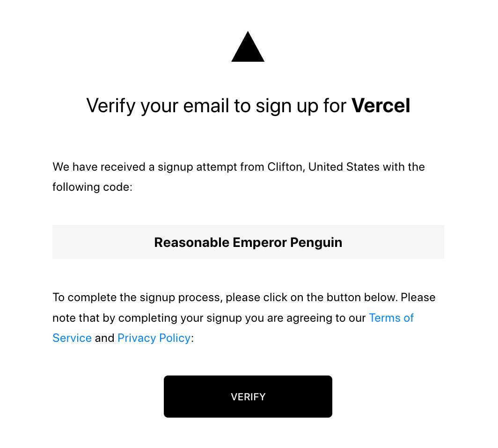Image resolution: width=498 pixels, height=448 pixels.
Task: Click the VERIFY button label text
Action: [x=248, y=397]
